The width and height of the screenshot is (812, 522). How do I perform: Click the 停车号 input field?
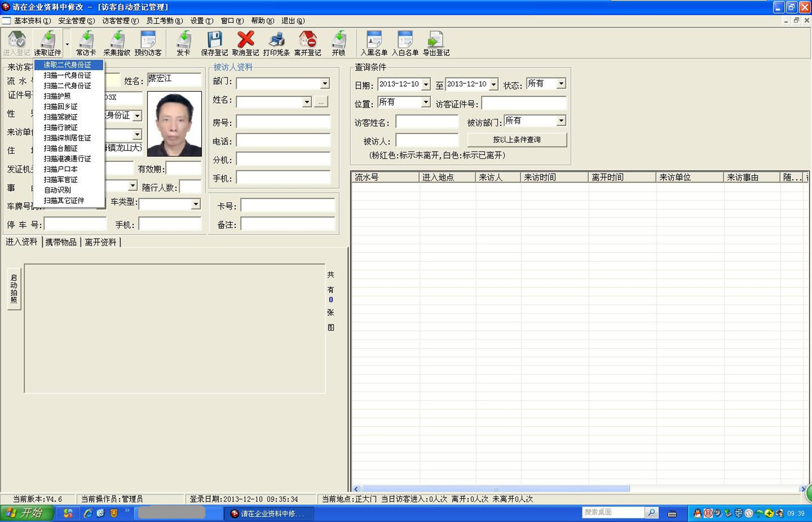75,224
